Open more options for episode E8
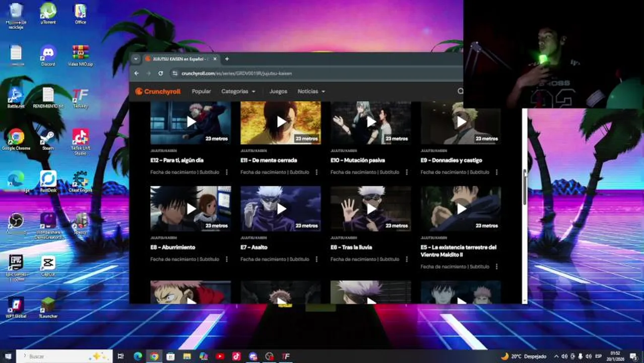 click(226, 259)
